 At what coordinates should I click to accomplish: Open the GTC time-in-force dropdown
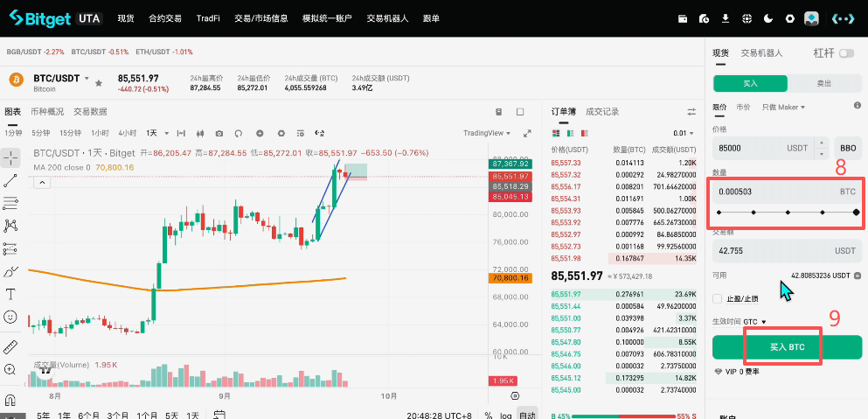click(x=754, y=321)
